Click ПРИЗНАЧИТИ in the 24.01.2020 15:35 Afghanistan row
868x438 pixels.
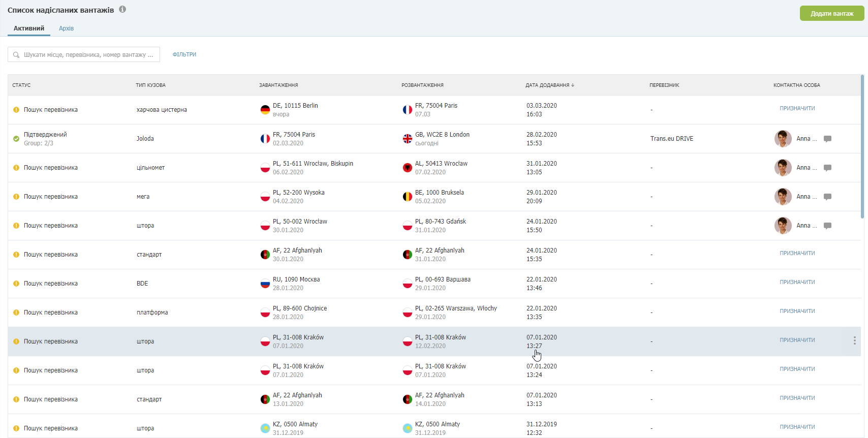[797, 253]
